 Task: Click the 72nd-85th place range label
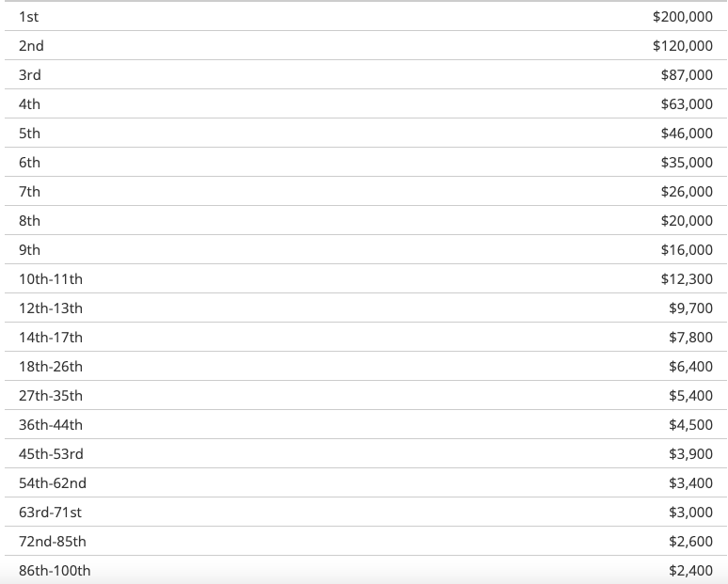click(53, 542)
